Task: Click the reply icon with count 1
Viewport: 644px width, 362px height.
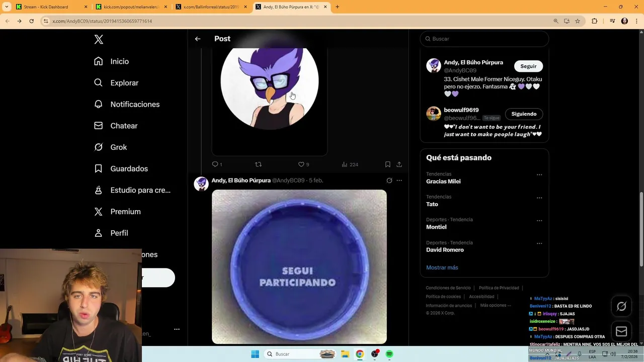Action: [x=217, y=164]
